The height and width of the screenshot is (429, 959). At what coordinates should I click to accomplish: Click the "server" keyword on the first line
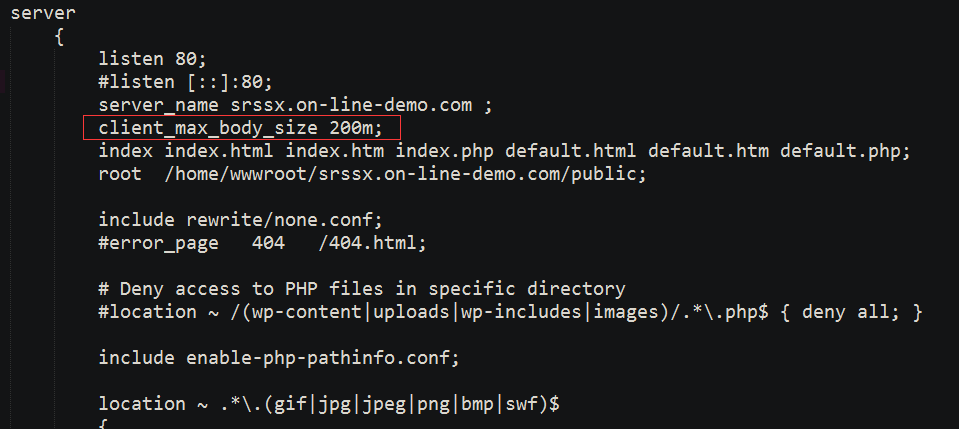43,14
